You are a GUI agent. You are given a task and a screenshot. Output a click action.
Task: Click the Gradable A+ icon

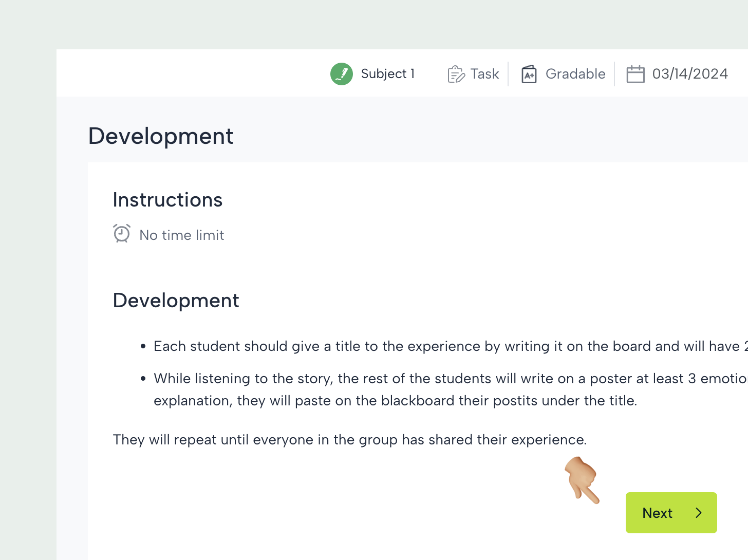pos(529,74)
